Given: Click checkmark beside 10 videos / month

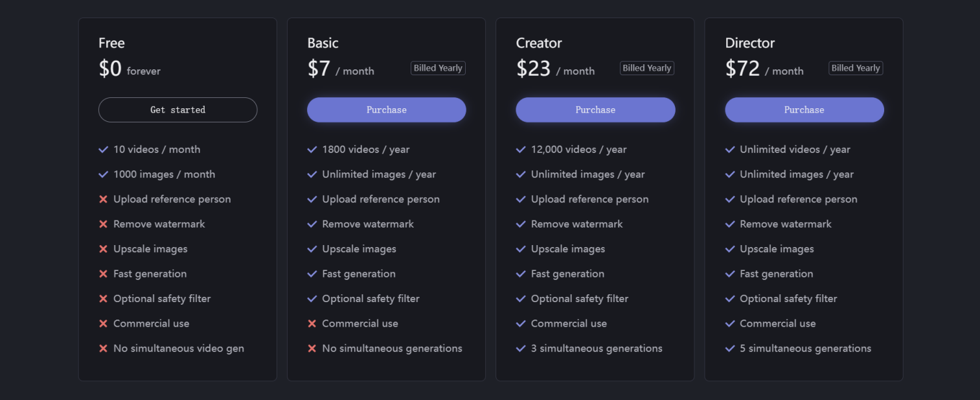Looking at the screenshot, I should tap(103, 150).
